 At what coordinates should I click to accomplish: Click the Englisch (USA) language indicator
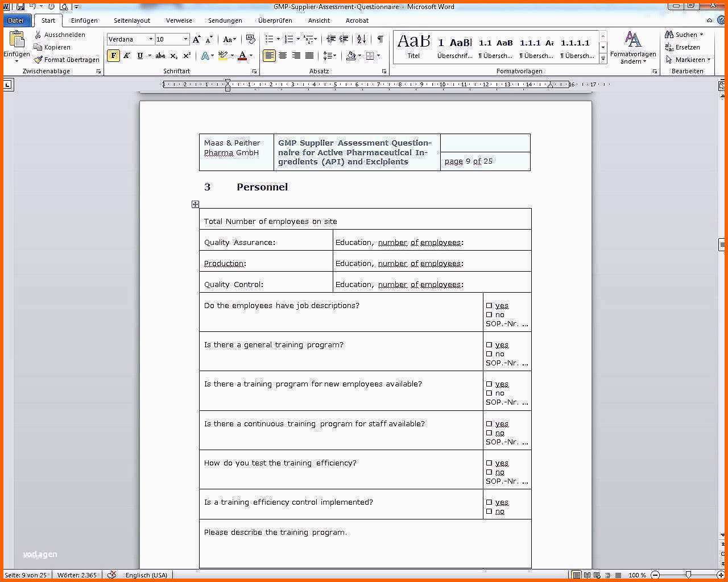146,575
